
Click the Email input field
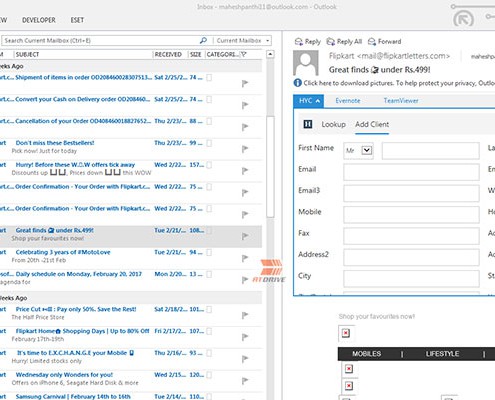(411, 172)
